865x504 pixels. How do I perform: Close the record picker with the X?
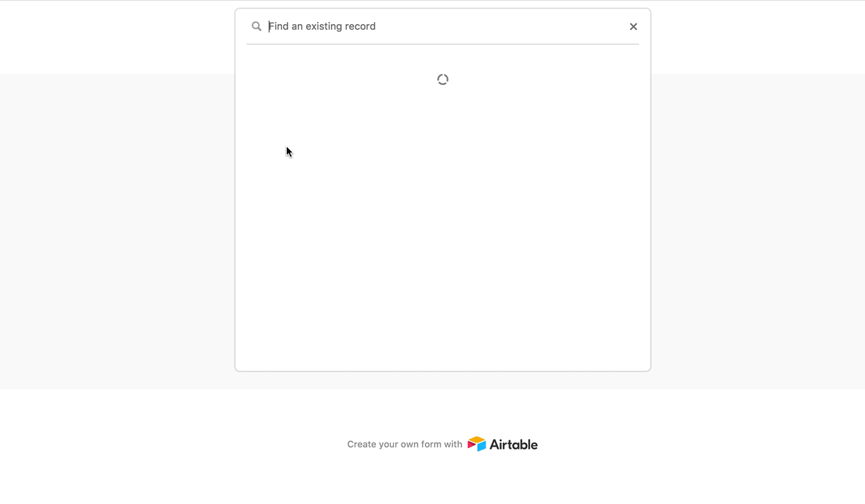pos(633,26)
